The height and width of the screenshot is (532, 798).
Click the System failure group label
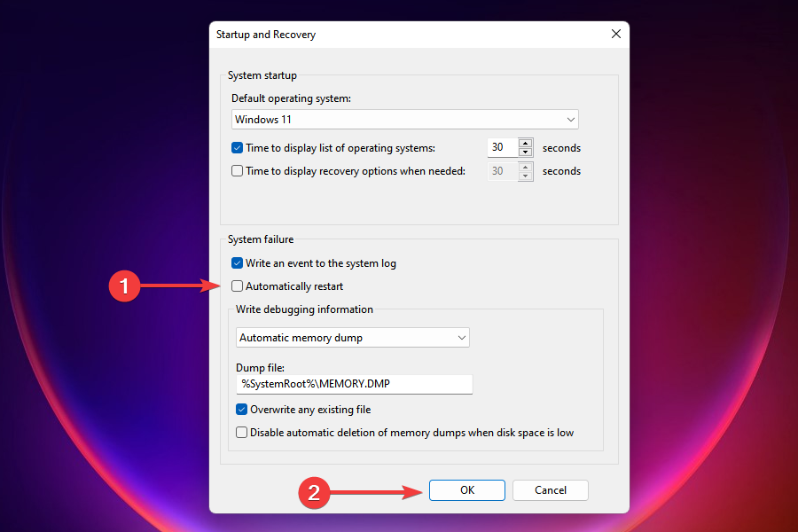261,239
